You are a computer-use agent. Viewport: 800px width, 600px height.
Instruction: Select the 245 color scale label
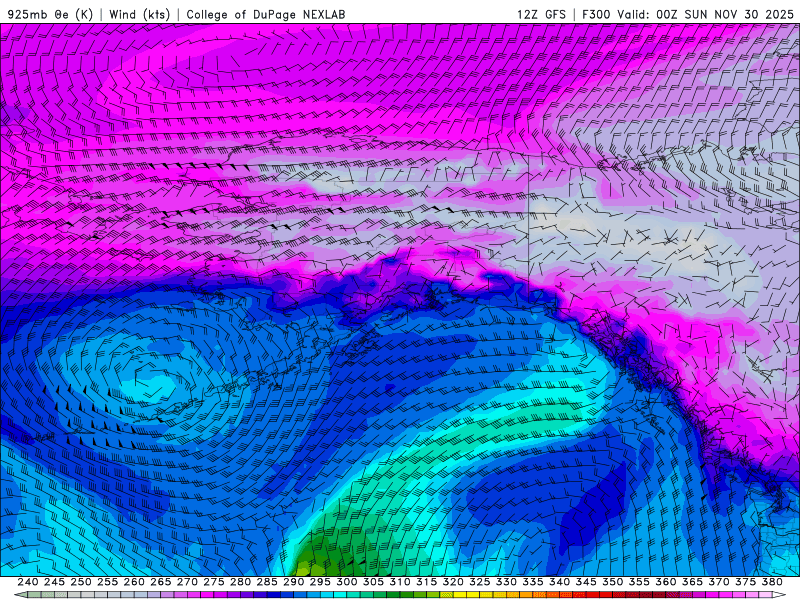click(x=54, y=582)
